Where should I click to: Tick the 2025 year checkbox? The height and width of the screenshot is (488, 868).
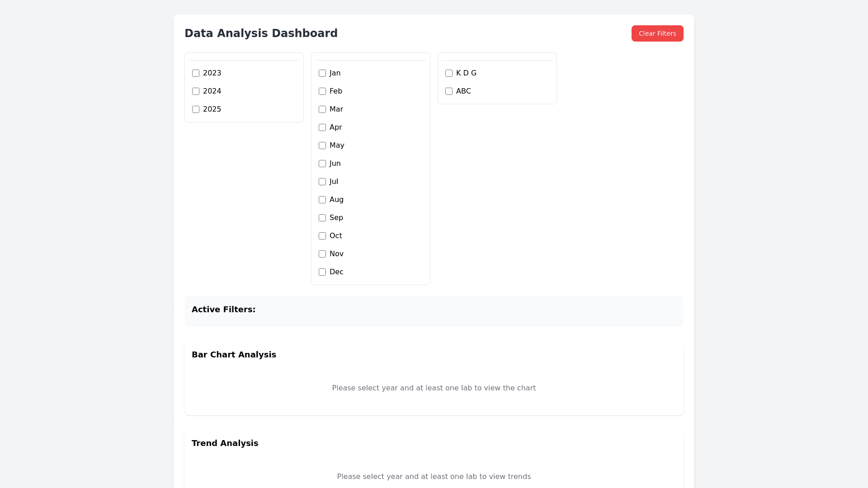196,109
